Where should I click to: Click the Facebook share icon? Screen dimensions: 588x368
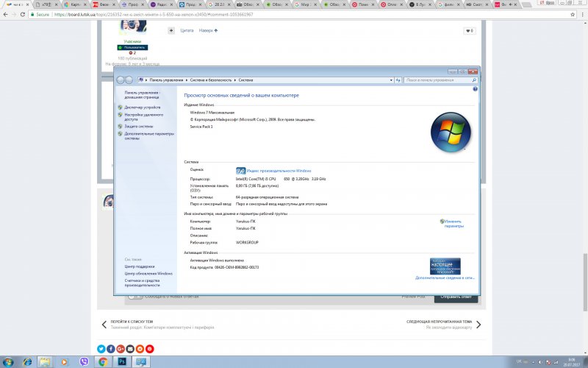(111, 348)
